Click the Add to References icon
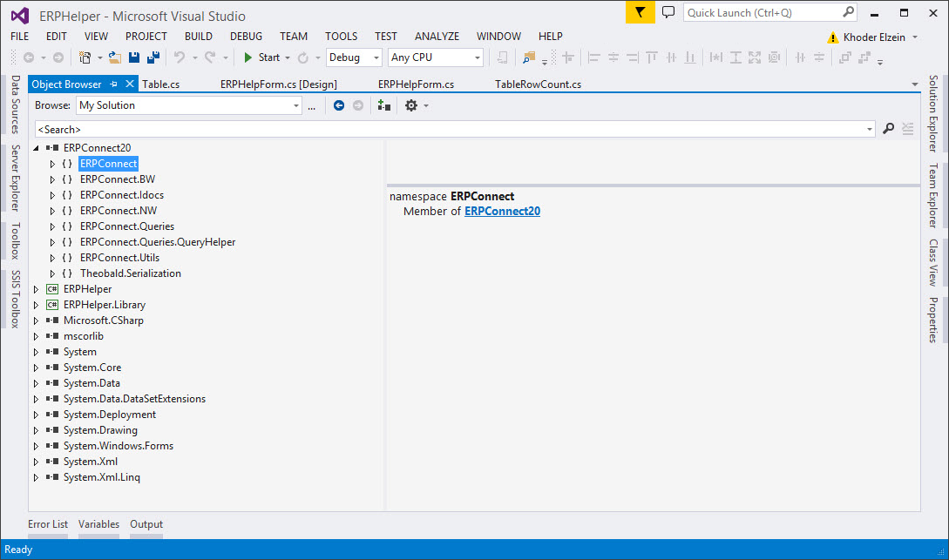This screenshot has width=949, height=560. tap(383, 106)
